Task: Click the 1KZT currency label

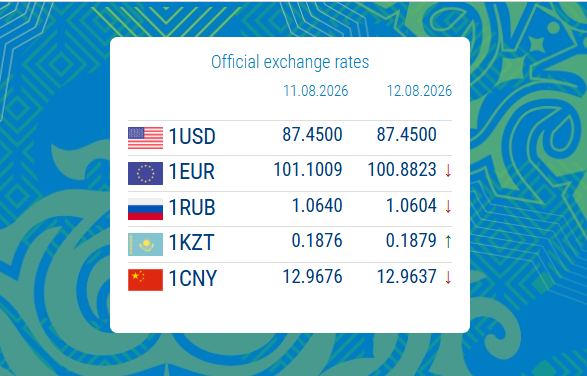Action: point(191,243)
